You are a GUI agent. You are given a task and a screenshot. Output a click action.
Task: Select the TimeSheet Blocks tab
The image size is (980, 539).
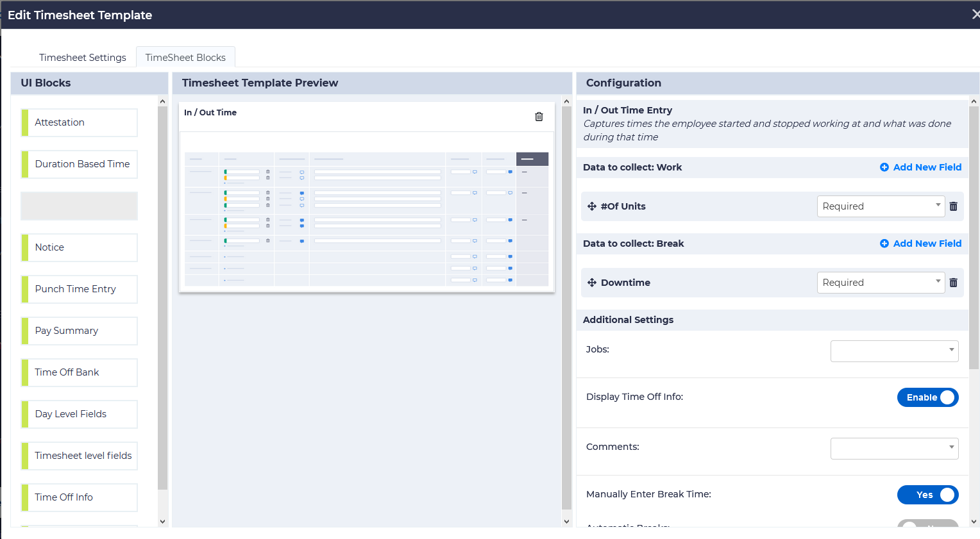pos(185,58)
